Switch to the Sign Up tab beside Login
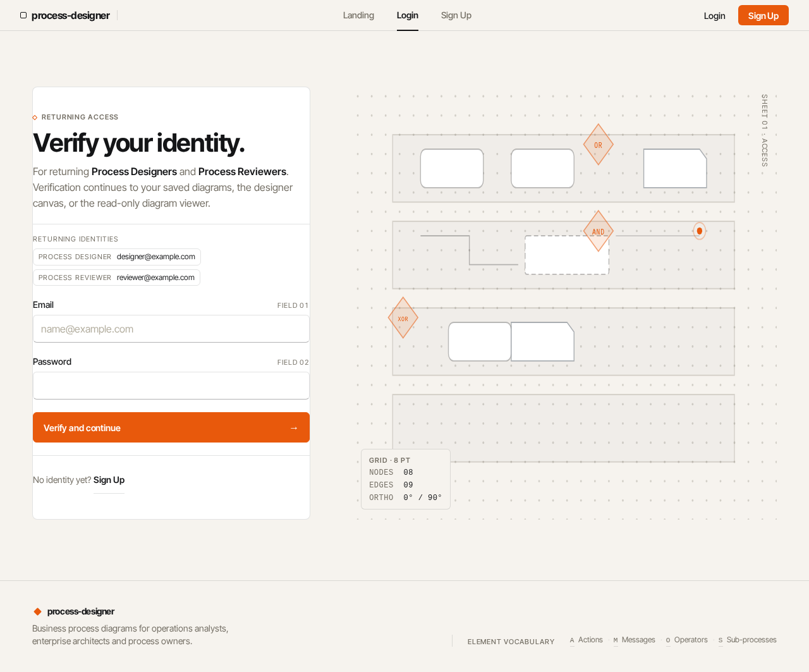This screenshot has height=672, width=809. coord(456,15)
